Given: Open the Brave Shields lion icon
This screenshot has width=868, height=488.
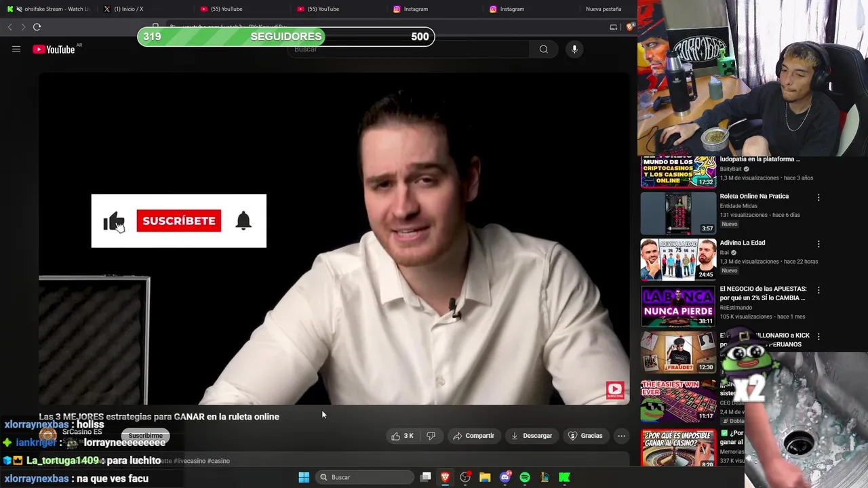Looking at the screenshot, I should tap(630, 27).
